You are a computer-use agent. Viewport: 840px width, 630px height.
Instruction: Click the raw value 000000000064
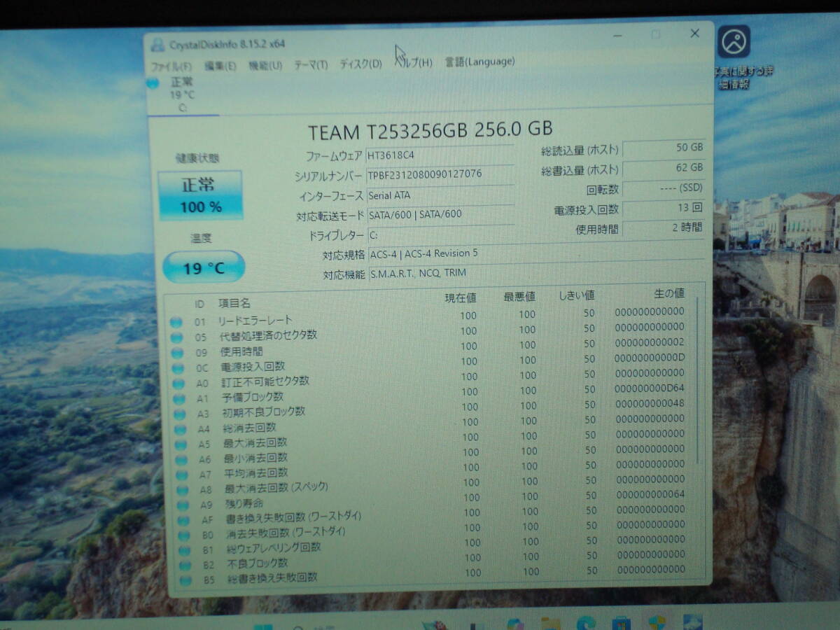650,494
